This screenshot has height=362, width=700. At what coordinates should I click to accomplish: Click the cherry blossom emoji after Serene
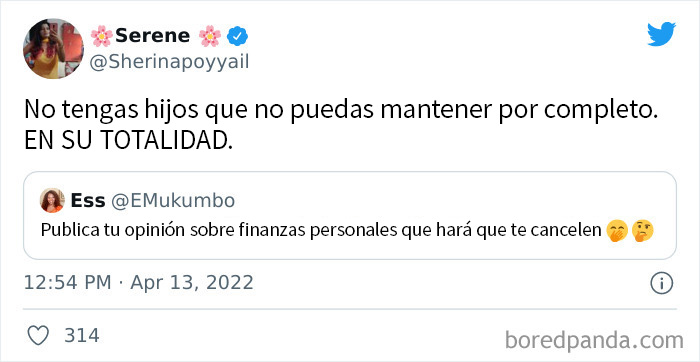(x=210, y=36)
